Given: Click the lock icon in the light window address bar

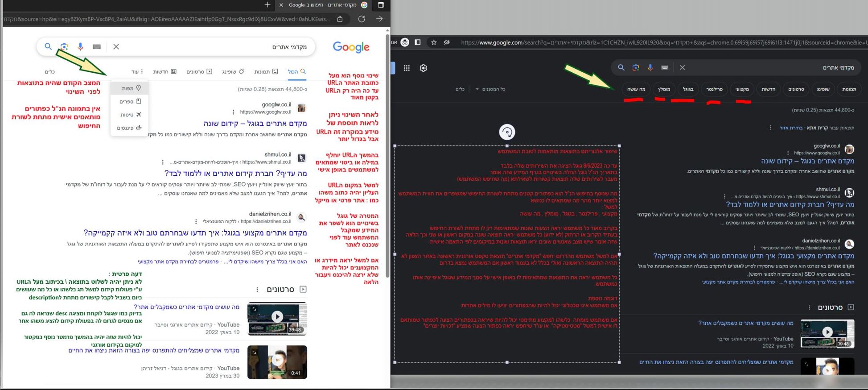Looking at the screenshot, I should [x=340, y=19].
